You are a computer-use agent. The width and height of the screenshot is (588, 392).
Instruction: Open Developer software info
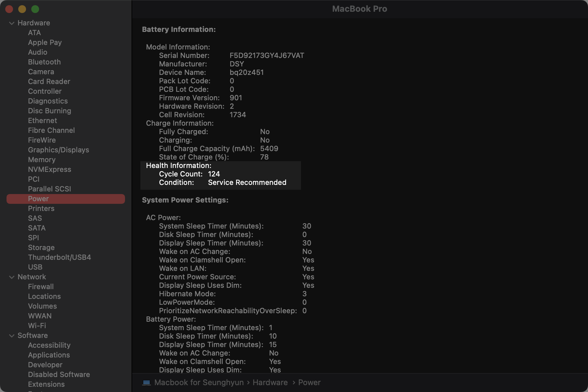(x=45, y=365)
